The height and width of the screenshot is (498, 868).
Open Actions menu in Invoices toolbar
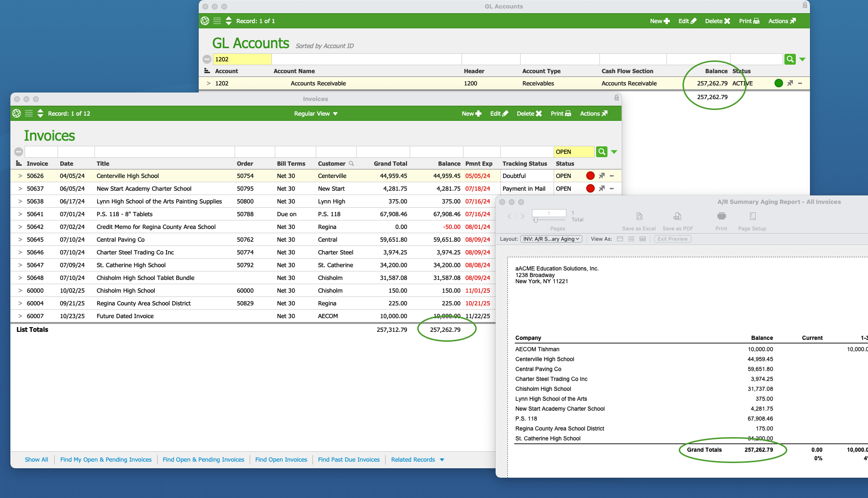click(x=593, y=114)
